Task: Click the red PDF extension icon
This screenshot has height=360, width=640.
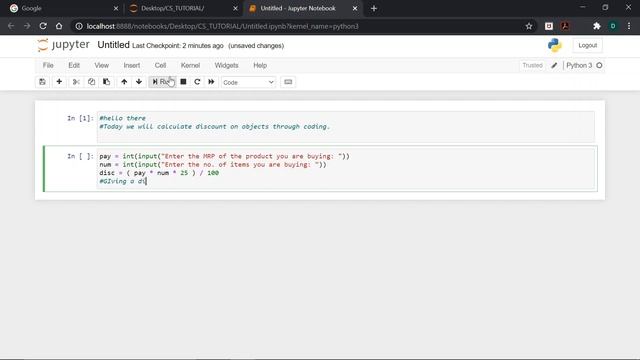Action: tap(565, 26)
